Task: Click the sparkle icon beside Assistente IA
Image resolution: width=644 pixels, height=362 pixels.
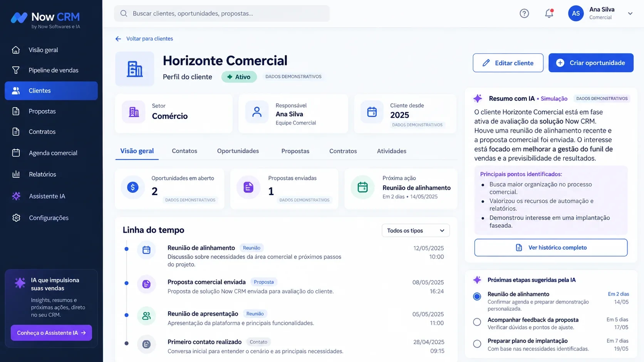Action: tap(16, 196)
